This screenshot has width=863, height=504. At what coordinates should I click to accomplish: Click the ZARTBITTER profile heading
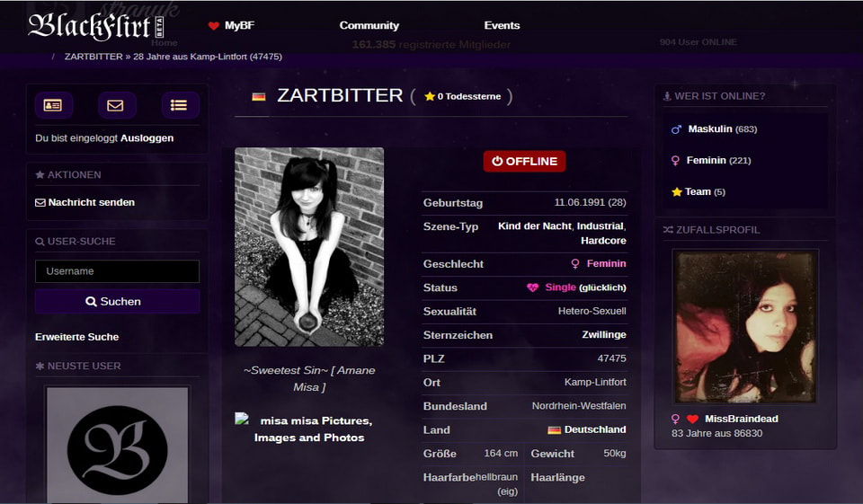click(340, 96)
